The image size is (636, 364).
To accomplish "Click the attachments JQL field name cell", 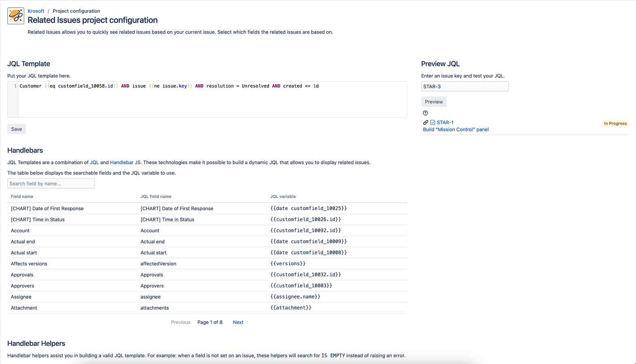I will pos(155,308).
